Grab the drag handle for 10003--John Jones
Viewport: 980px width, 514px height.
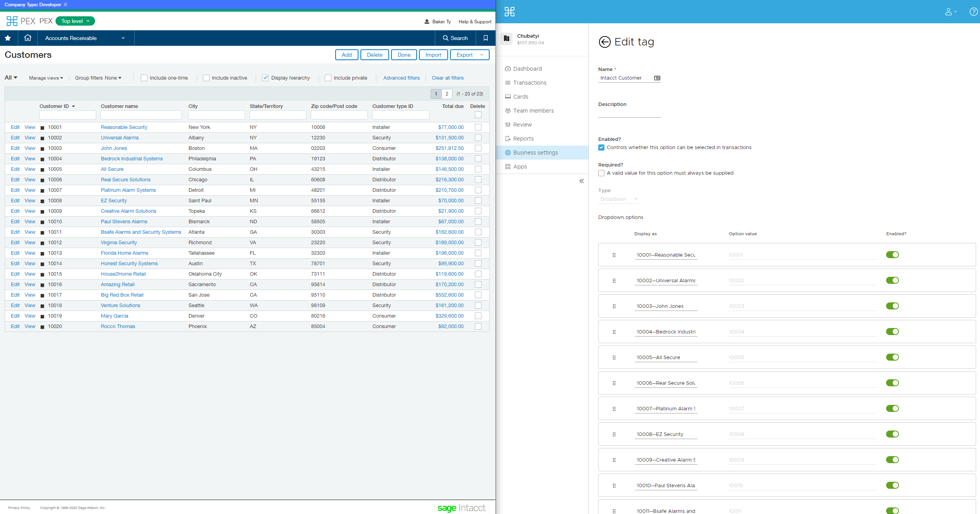tap(614, 306)
